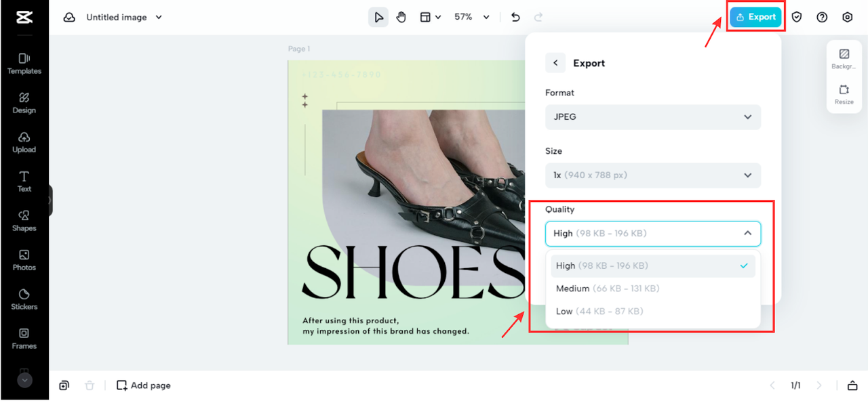
Task: Open the pages overview icon
Action: pos(852,385)
